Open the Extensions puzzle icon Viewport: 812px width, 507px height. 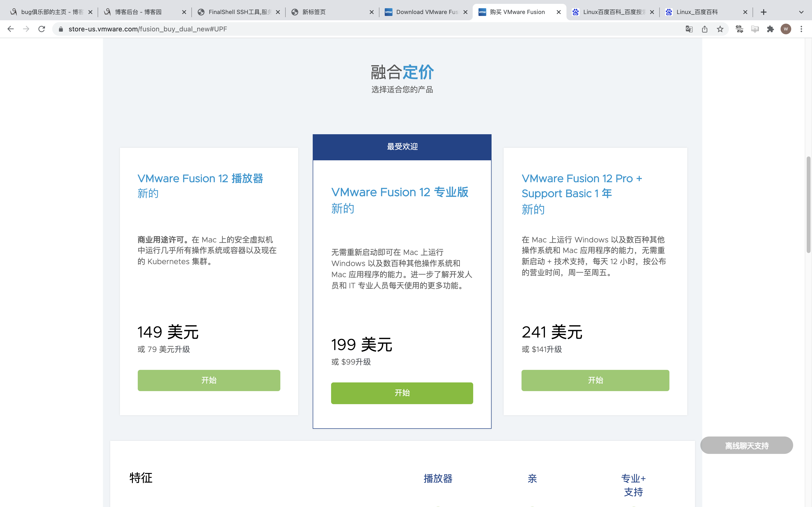pyautogui.click(x=770, y=29)
